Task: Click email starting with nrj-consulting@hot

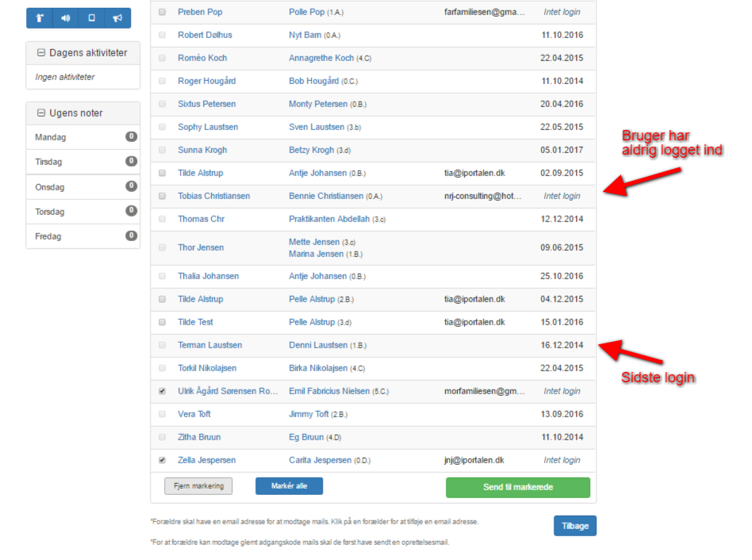Action: point(483,196)
